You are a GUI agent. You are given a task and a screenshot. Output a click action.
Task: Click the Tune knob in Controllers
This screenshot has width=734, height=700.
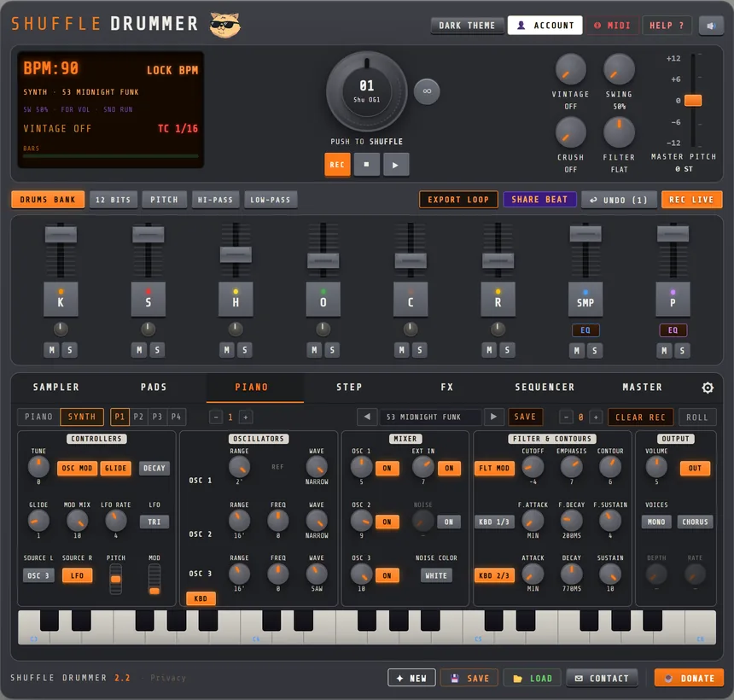pyautogui.click(x=38, y=467)
